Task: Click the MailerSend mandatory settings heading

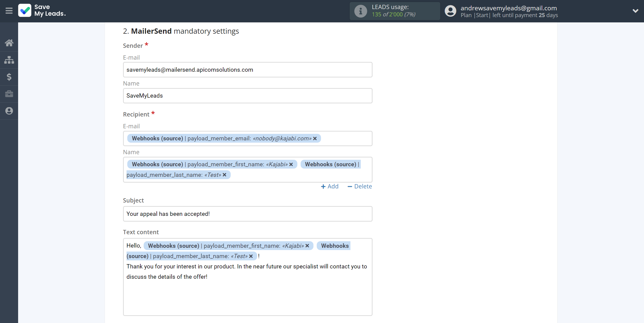Action: [x=181, y=31]
